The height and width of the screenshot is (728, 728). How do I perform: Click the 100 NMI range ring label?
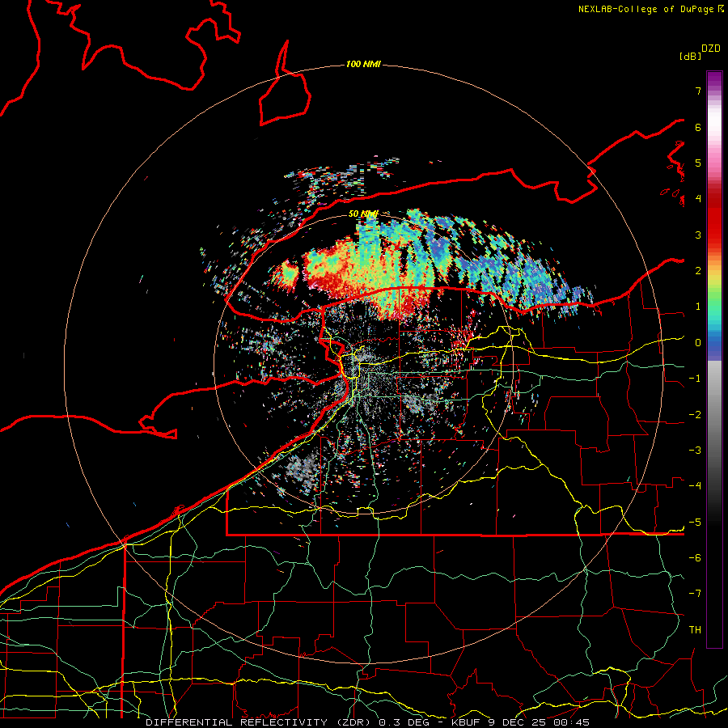pyautogui.click(x=363, y=64)
